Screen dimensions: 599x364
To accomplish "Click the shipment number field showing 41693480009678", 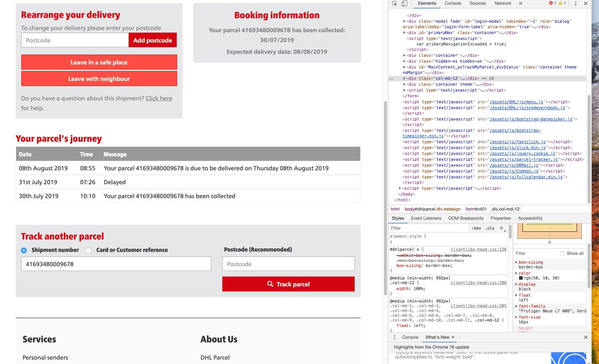I will [116, 264].
